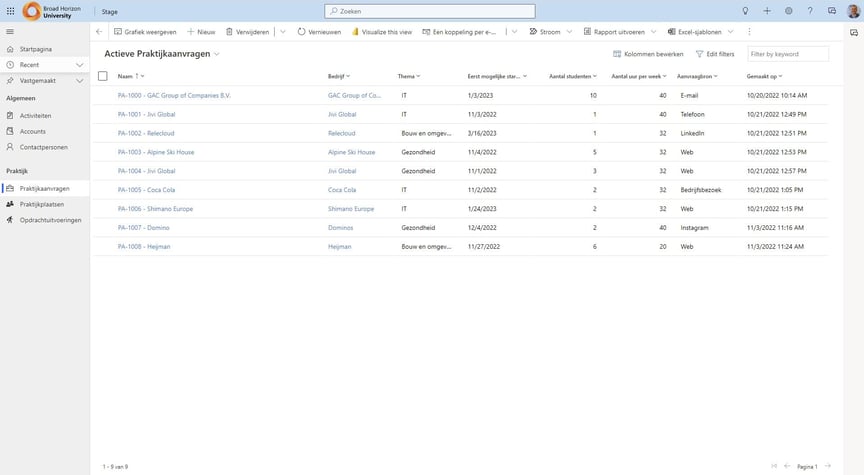
Task: Click the Verwijderen delete button
Action: [x=247, y=32]
